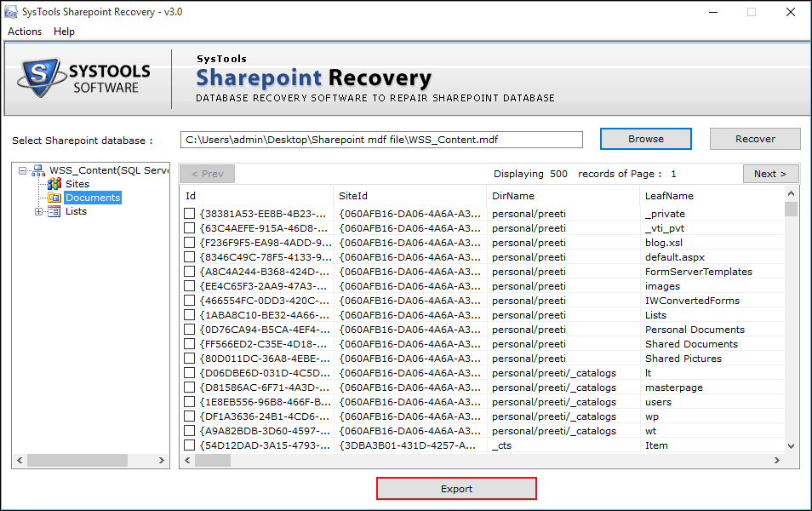Check the users row checkbox
Screen dimensions: 812x511
[190, 402]
